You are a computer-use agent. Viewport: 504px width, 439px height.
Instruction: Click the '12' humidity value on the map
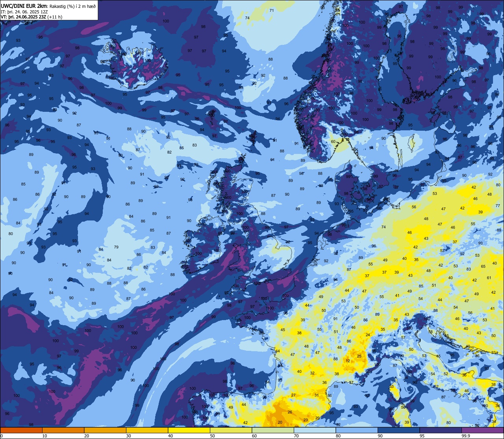point(348,361)
